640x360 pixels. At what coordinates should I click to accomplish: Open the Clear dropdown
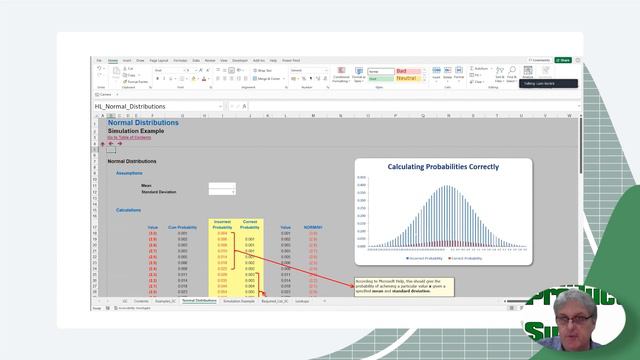[477, 82]
